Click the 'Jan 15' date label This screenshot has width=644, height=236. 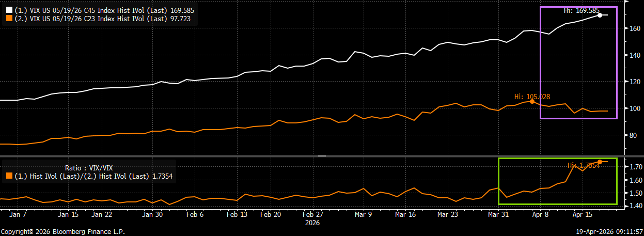[x=68, y=214]
